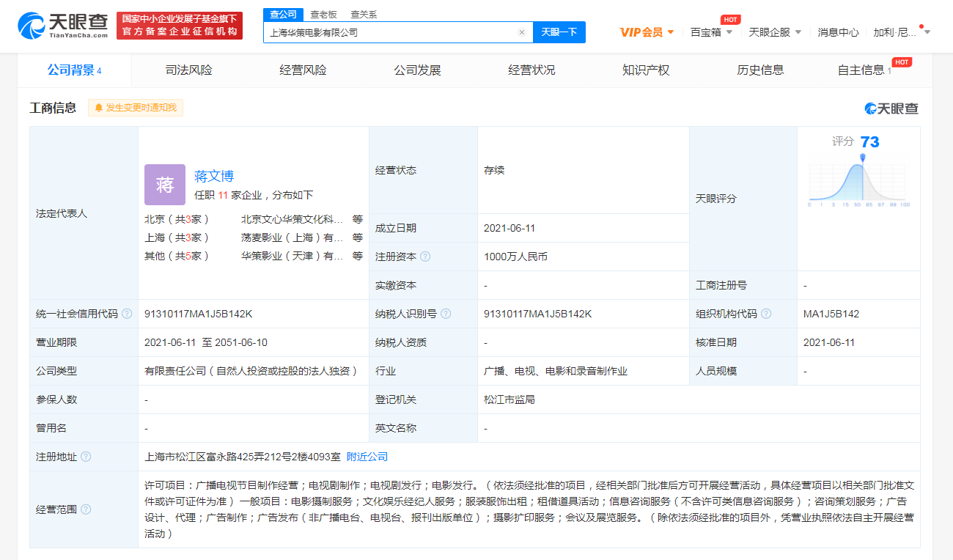Screen dimensions: 953x560
Task: Click help icon next to 经营范围
Action: (86, 509)
